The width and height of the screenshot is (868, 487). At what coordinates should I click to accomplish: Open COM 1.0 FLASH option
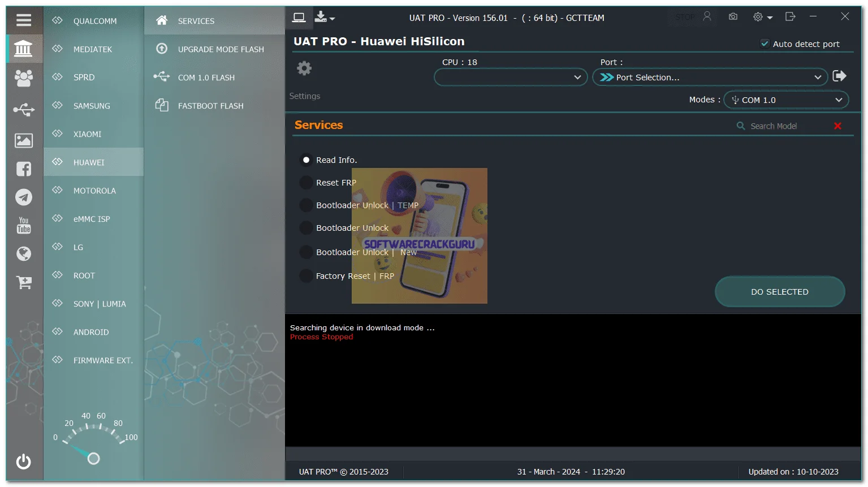coord(214,77)
